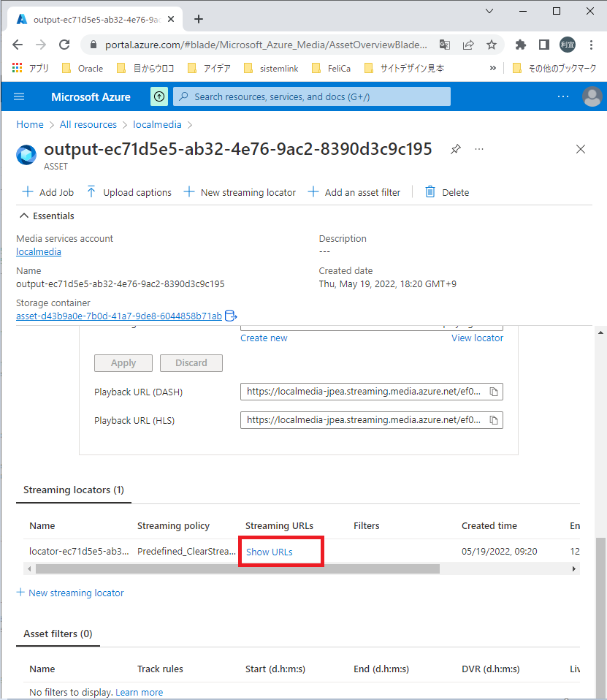The image size is (607, 700).
Task: Open the translate page icon in address bar
Action: pos(445,45)
